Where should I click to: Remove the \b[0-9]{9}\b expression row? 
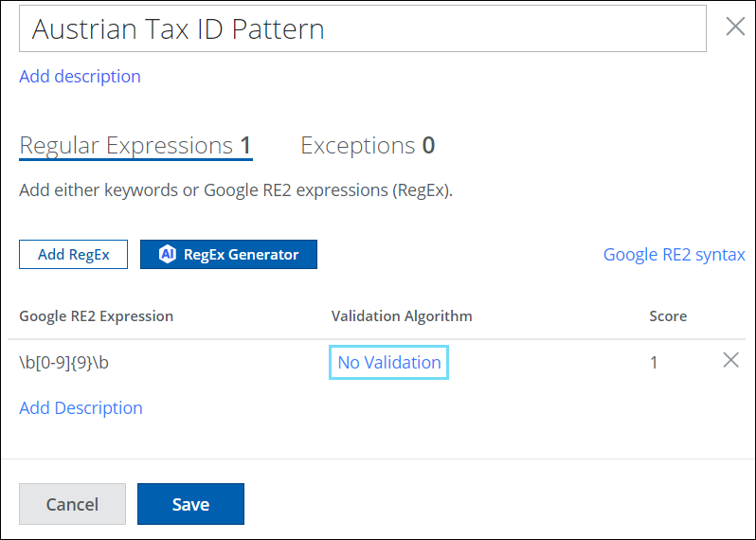coord(730,360)
